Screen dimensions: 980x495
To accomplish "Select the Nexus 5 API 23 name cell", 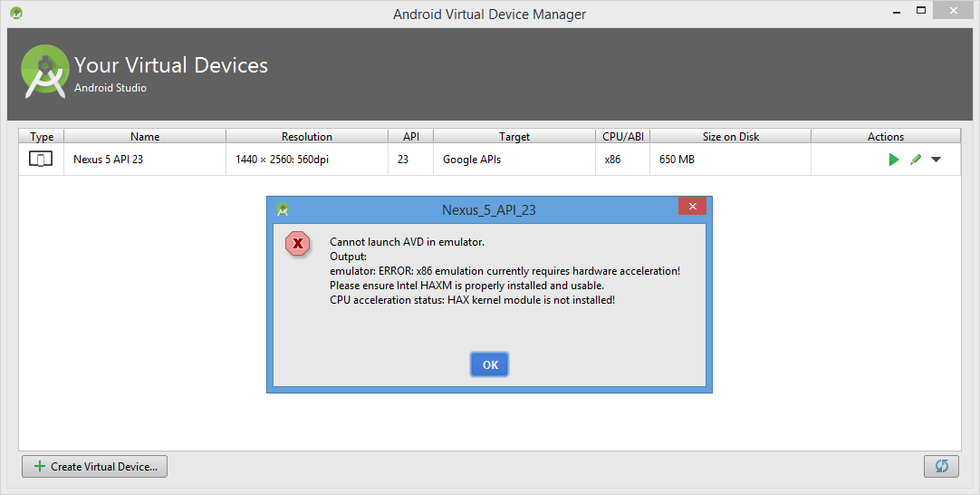I will point(145,160).
